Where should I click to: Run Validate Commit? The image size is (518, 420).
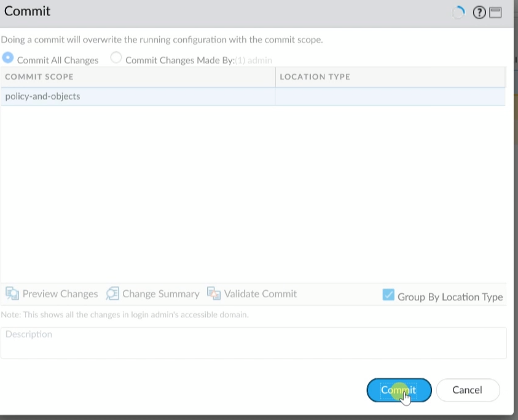pos(261,294)
